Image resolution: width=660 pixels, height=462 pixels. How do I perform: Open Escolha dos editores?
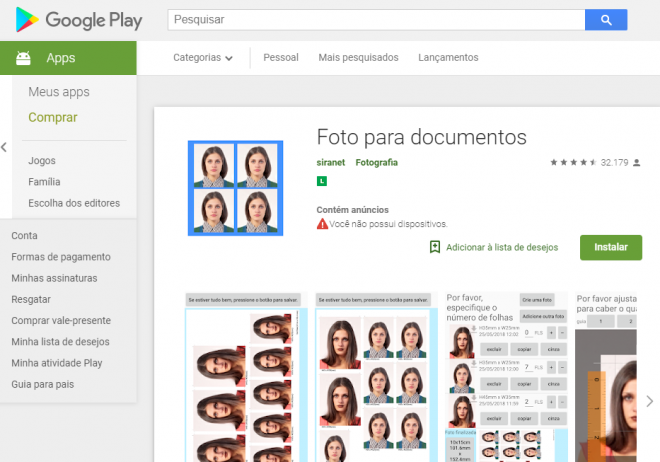coord(74,203)
